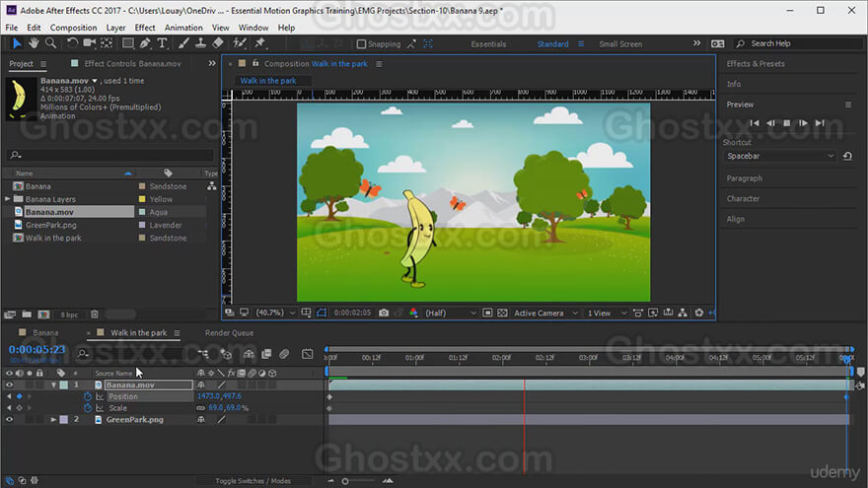Toggle the Snapping checkbox
Image resolution: width=868 pixels, height=488 pixels.
coord(361,44)
